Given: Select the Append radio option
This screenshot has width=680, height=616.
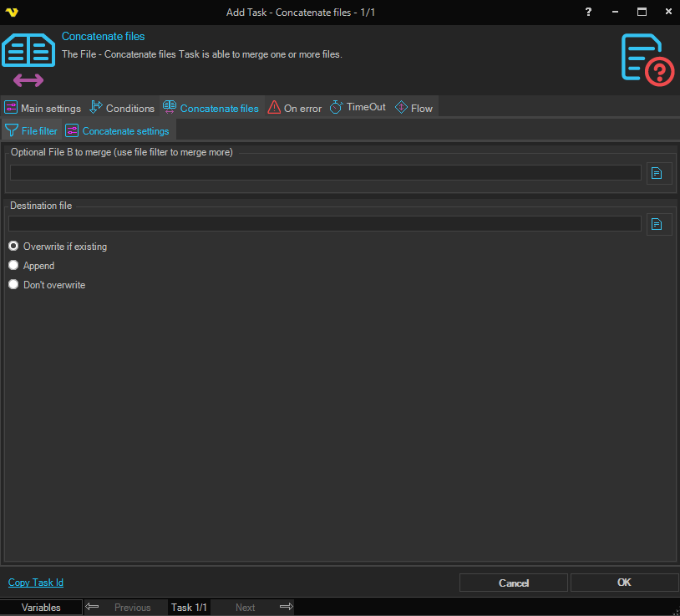Looking at the screenshot, I should (x=13, y=266).
